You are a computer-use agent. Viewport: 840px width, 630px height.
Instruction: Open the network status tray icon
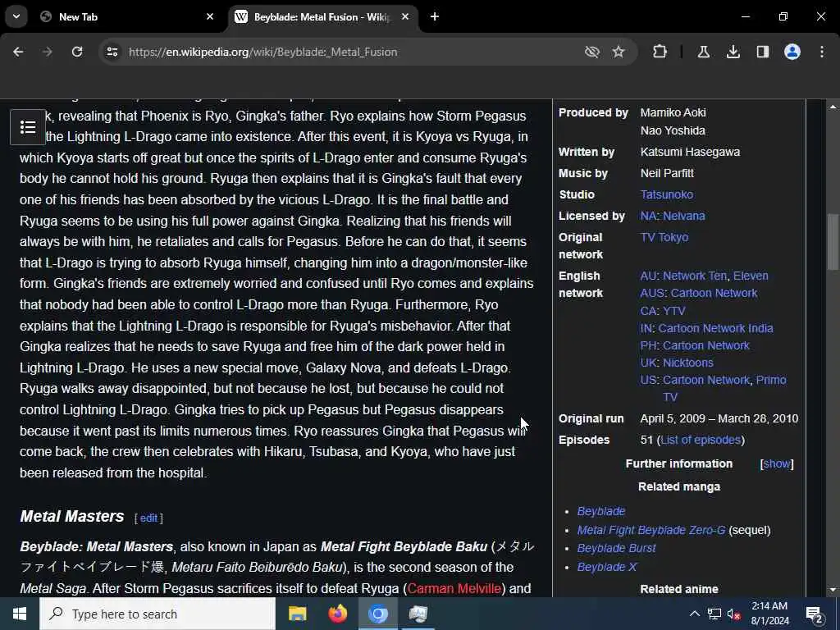pos(714,614)
